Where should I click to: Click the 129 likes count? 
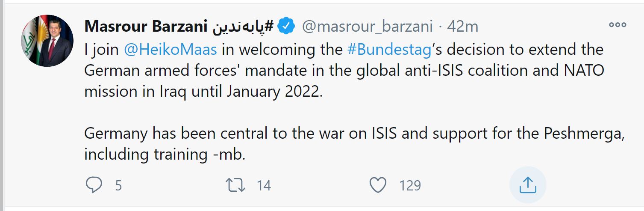coord(410,185)
